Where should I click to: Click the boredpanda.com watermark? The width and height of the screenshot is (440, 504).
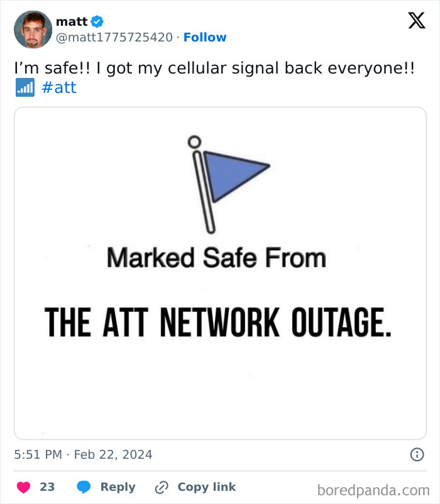pos(373,490)
